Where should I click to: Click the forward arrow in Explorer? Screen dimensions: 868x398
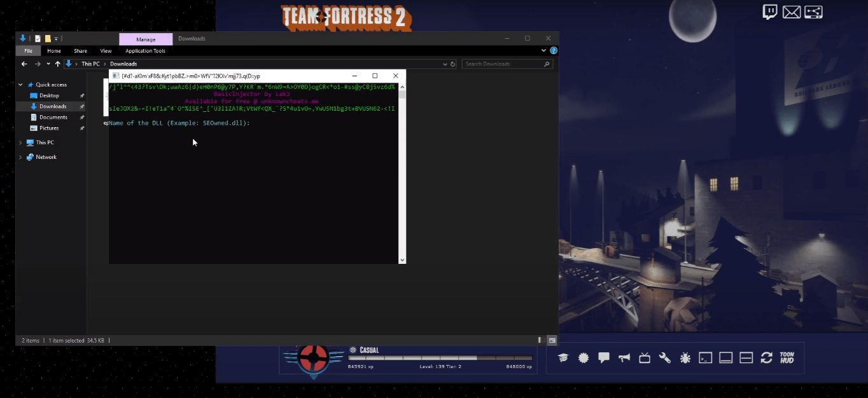coord(38,64)
